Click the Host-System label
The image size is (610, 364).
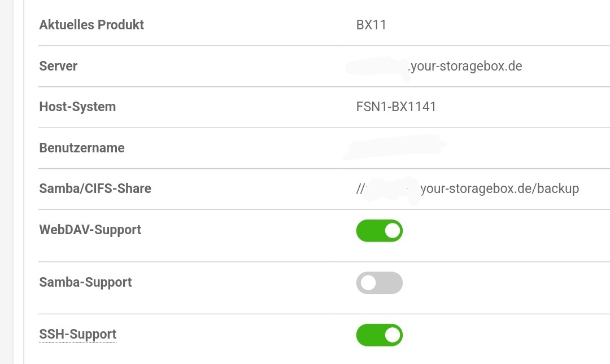(77, 107)
